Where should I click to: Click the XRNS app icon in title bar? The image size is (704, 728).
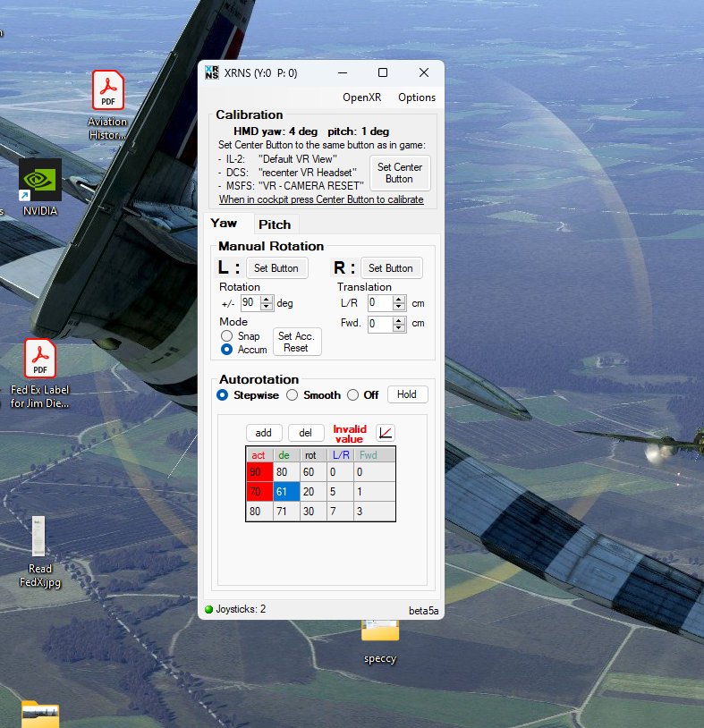[212, 73]
